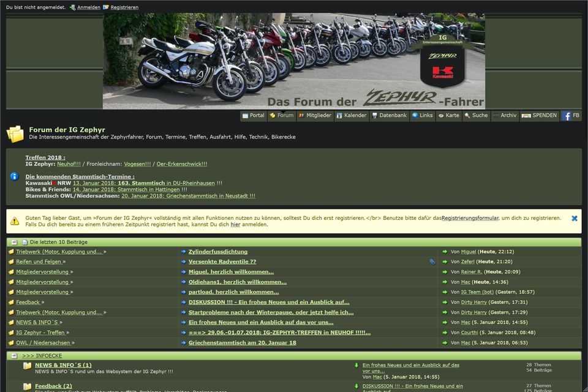Open the >>> INFOECKE category link
Screen dimensions: 588x392
[x=42, y=356]
